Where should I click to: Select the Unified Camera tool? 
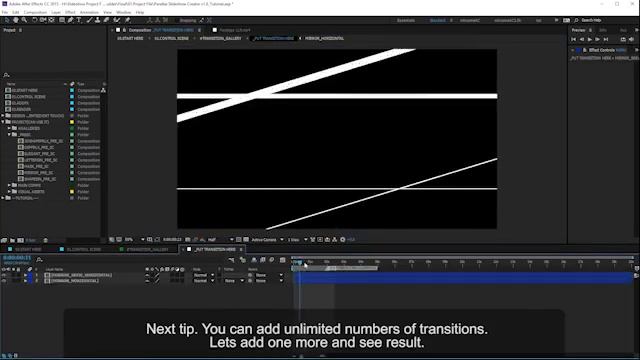click(43, 20)
